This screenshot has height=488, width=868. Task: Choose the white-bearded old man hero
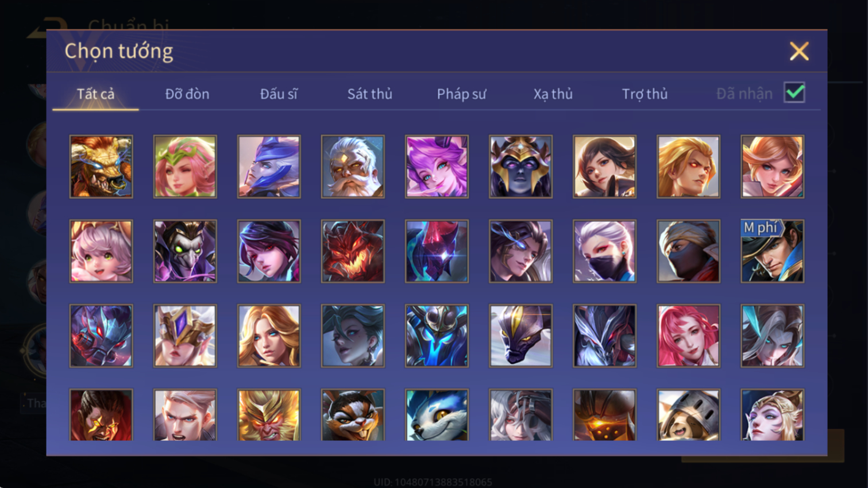(x=353, y=167)
